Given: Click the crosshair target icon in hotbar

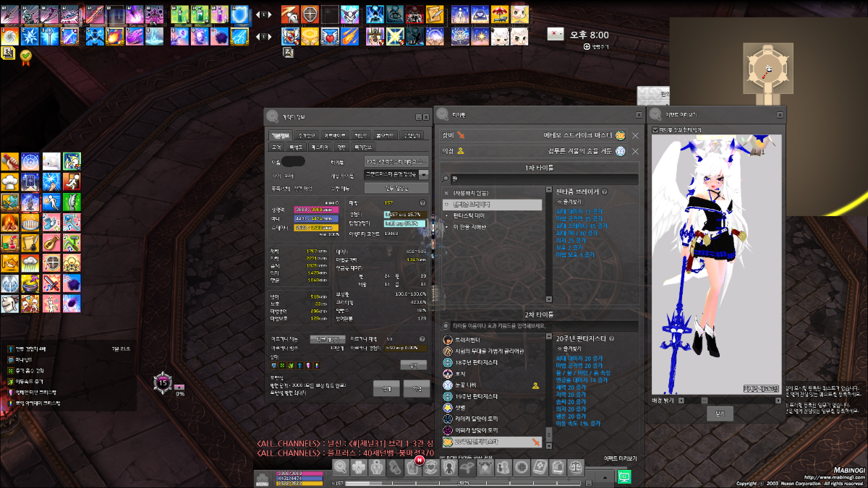Looking at the screenshot, I should pyautogui.click(x=310, y=14).
